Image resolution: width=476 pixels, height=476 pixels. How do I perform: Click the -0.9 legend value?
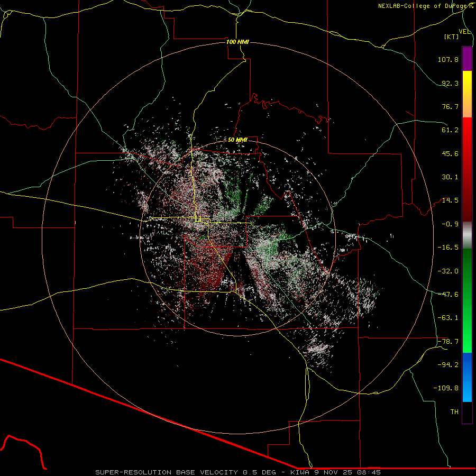(x=450, y=224)
